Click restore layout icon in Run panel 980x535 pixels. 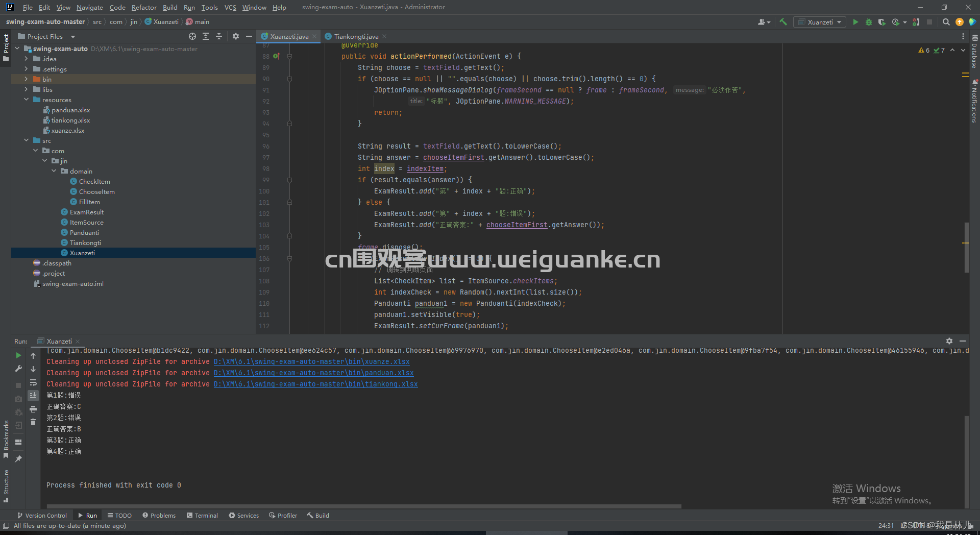[x=18, y=442]
